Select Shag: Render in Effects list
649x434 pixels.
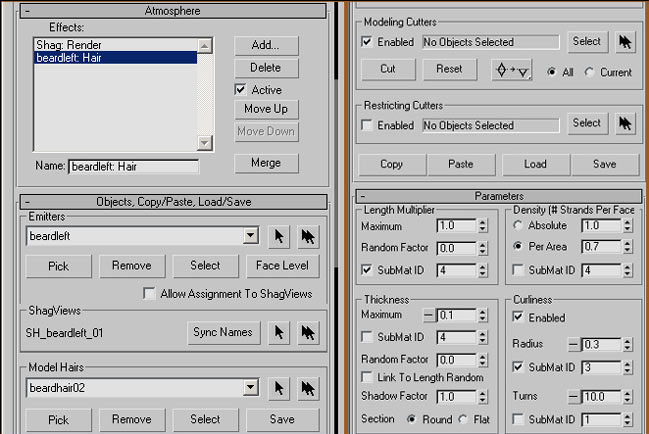coord(70,45)
